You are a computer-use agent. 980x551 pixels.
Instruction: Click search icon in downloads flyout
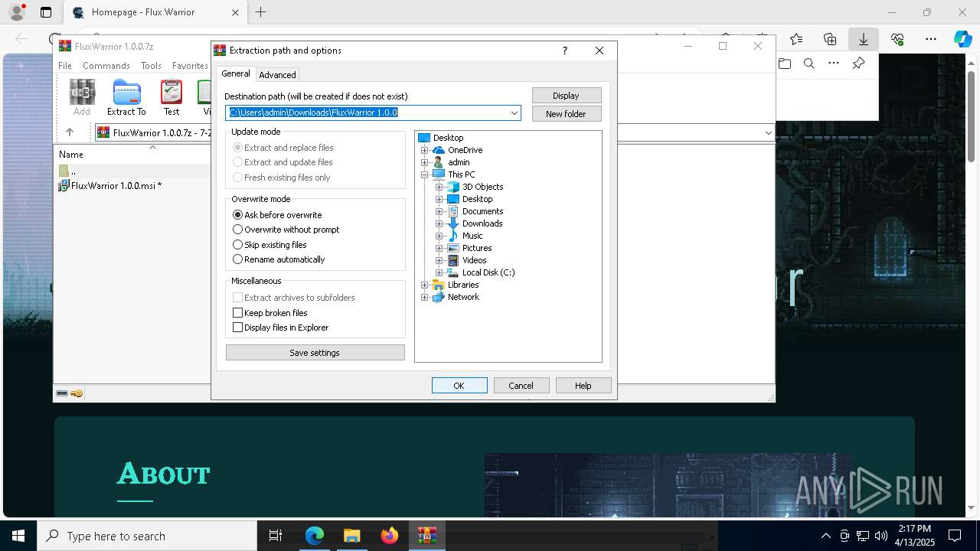click(809, 64)
